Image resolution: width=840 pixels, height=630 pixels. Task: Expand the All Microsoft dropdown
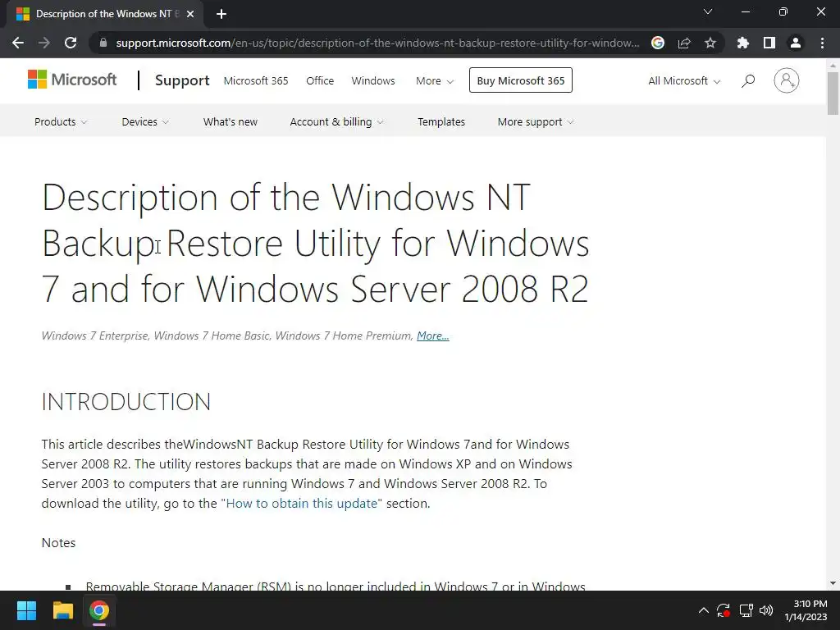[684, 81]
